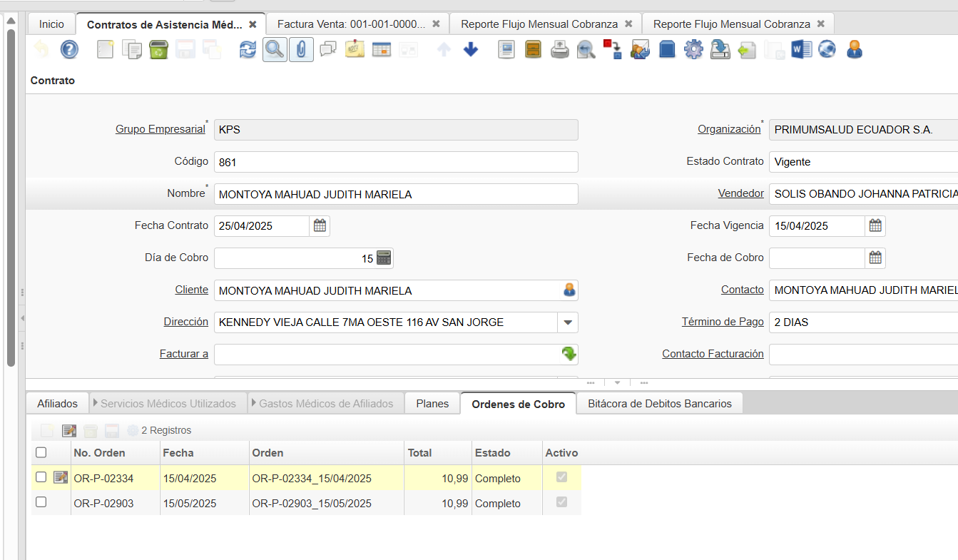
Task: Click into the Código input field
Action: [x=395, y=162]
